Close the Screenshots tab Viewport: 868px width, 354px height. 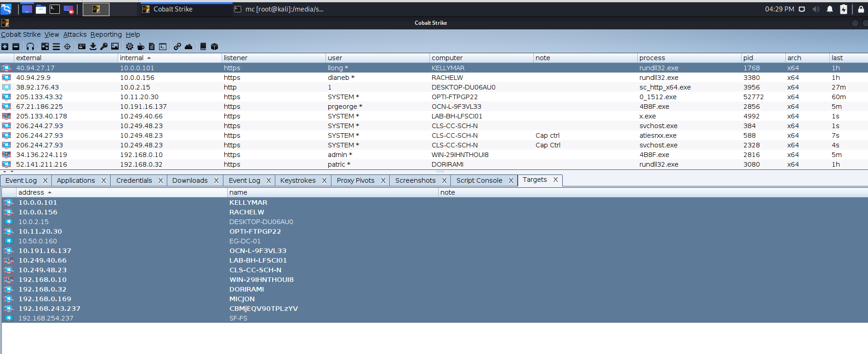coord(444,180)
